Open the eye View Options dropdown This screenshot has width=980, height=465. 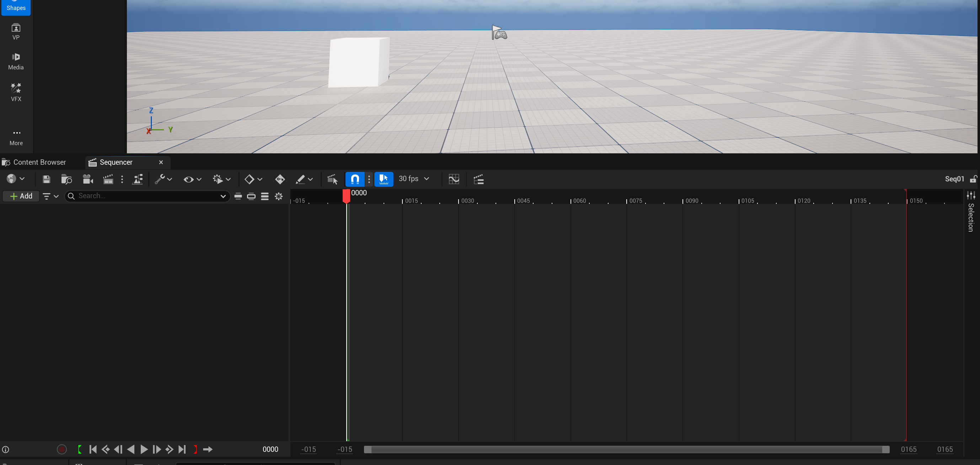point(192,179)
